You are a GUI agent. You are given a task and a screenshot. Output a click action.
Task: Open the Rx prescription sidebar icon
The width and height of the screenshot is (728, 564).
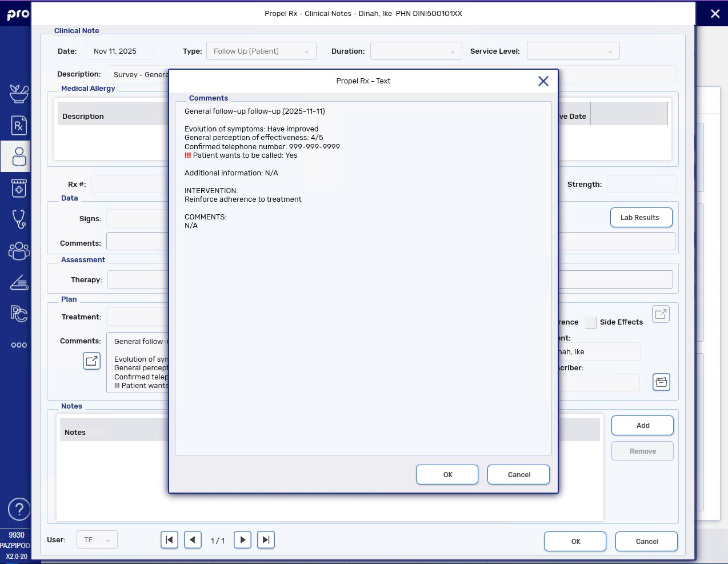(x=19, y=125)
